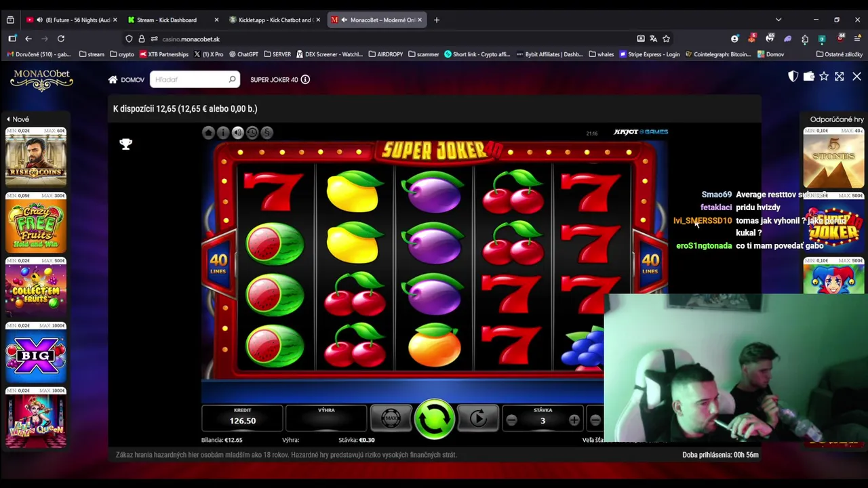Set max bet with MAX chip

click(x=391, y=419)
